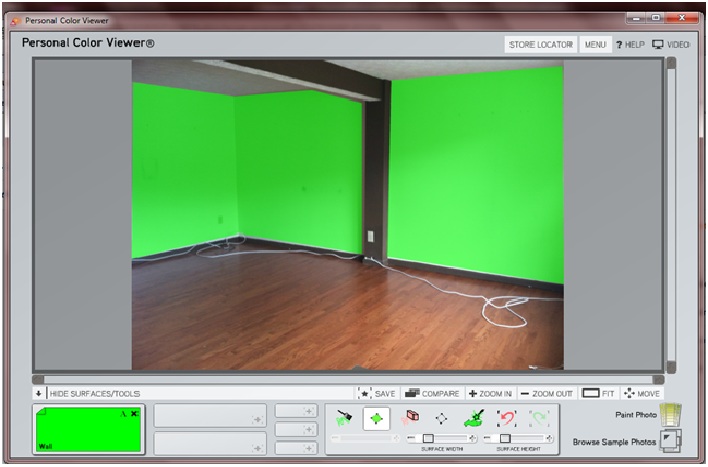Open the VIDEO link
Image resolution: width=708 pixels, height=467 pixels.
[x=671, y=45]
